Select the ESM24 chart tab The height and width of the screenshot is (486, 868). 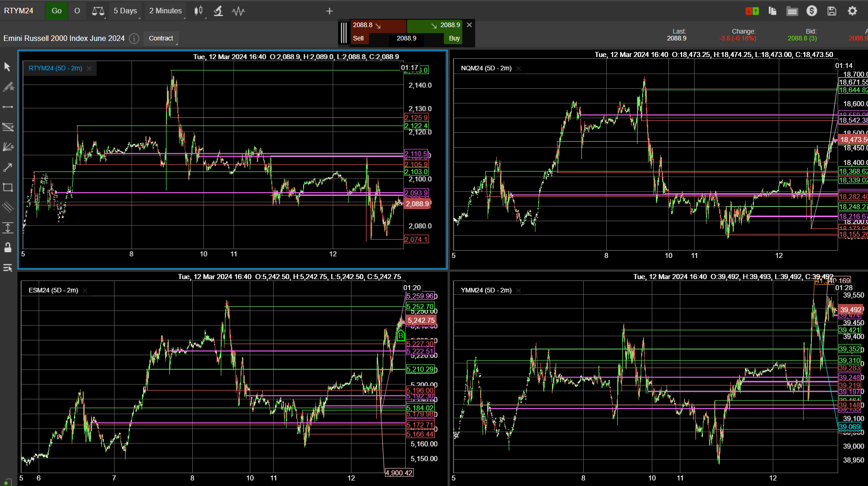click(53, 290)
